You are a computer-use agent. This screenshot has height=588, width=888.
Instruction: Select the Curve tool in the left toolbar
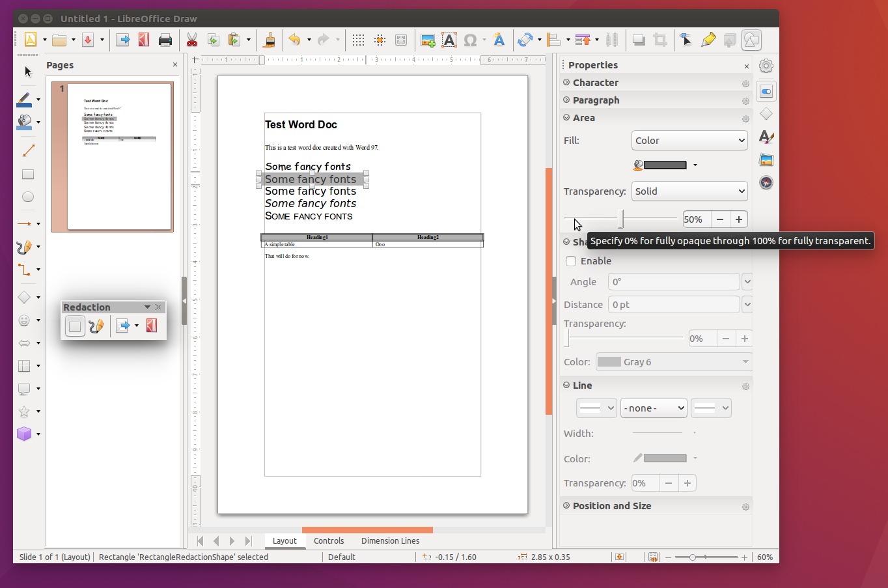click(27, 247)
